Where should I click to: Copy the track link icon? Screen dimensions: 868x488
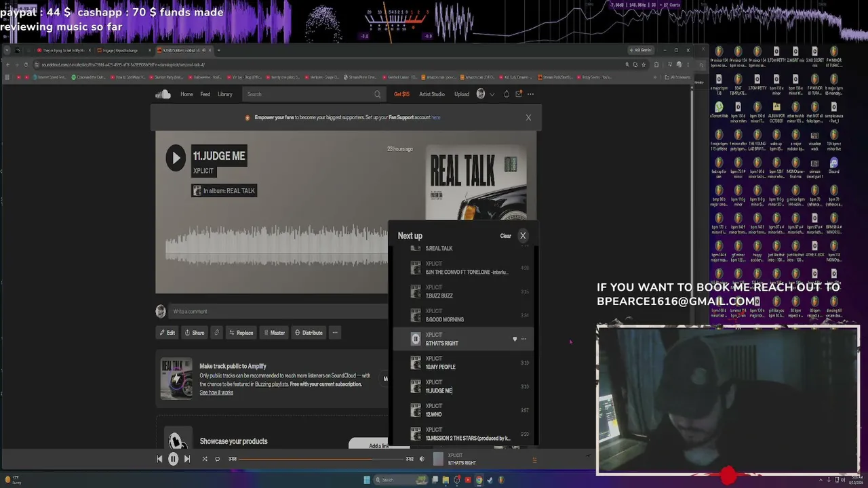tap(216, 333)
